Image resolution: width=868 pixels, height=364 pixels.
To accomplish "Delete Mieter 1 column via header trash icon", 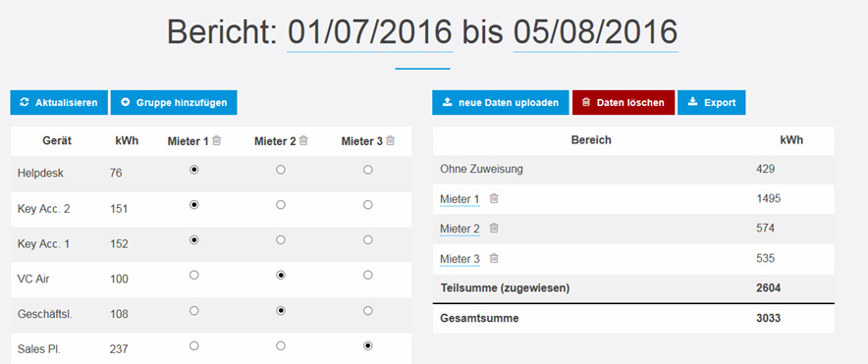I will [216, 141].
